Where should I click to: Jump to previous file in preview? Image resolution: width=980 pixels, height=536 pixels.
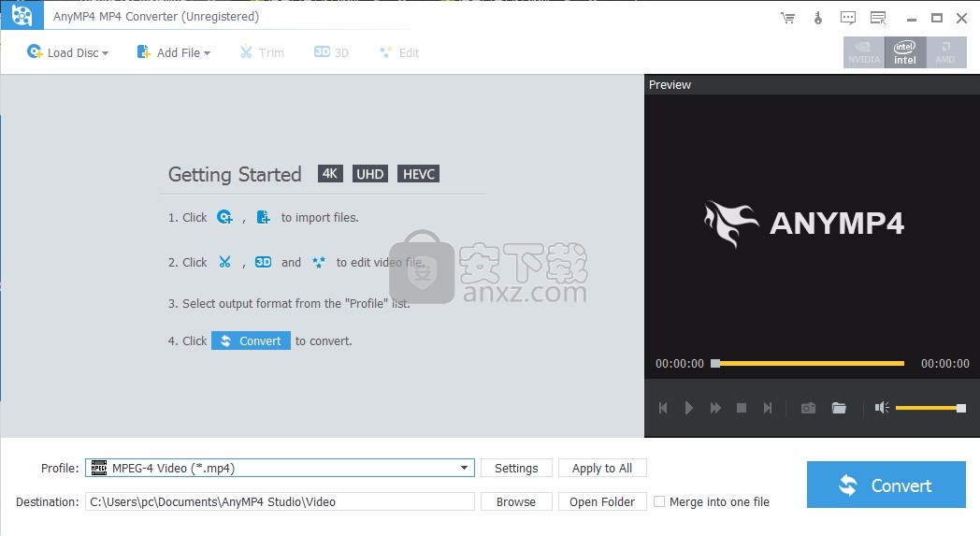coord(663,408)
